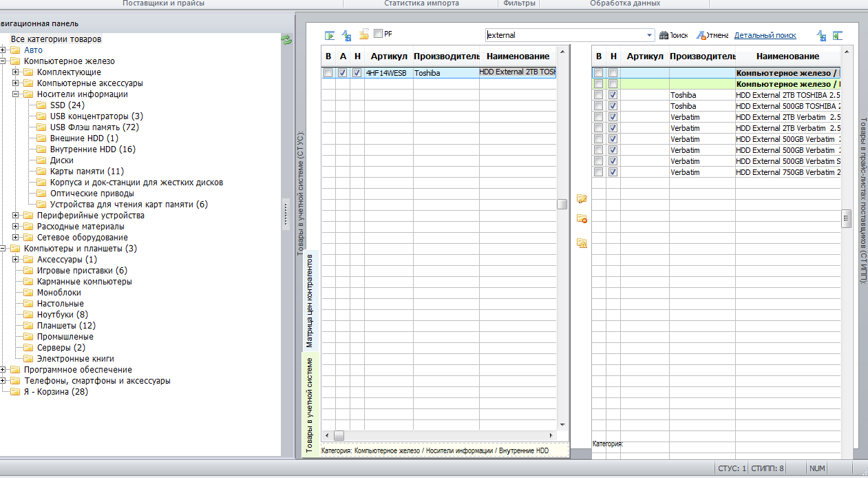
Task: Select Внутренние HDD (16) category
Action: coord(93,149)
